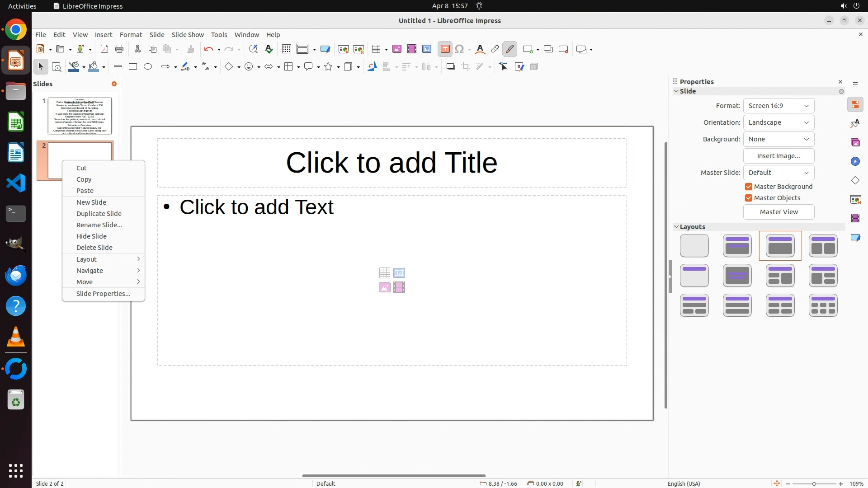Click the Master View button

[x=778, y=212]
